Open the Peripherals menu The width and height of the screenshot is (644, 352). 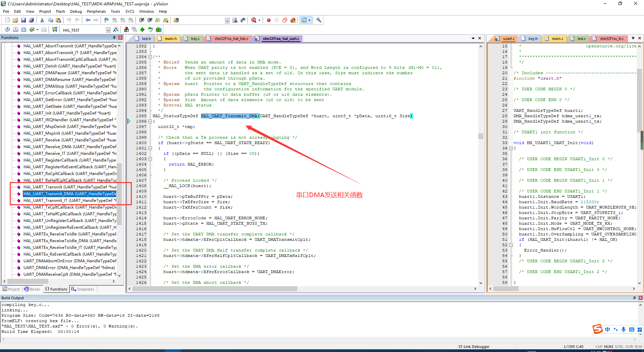pos(96,11)
